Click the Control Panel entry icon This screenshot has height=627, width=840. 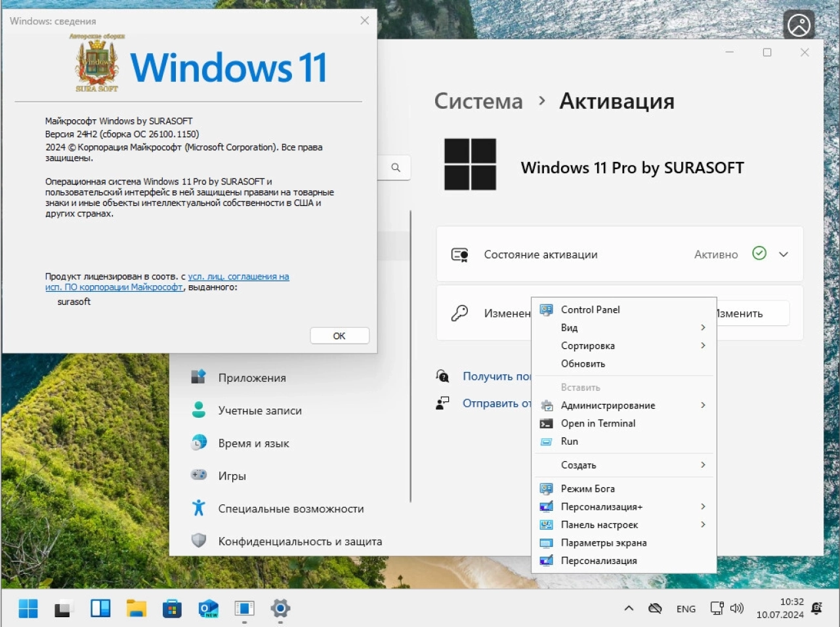[546, 310]
